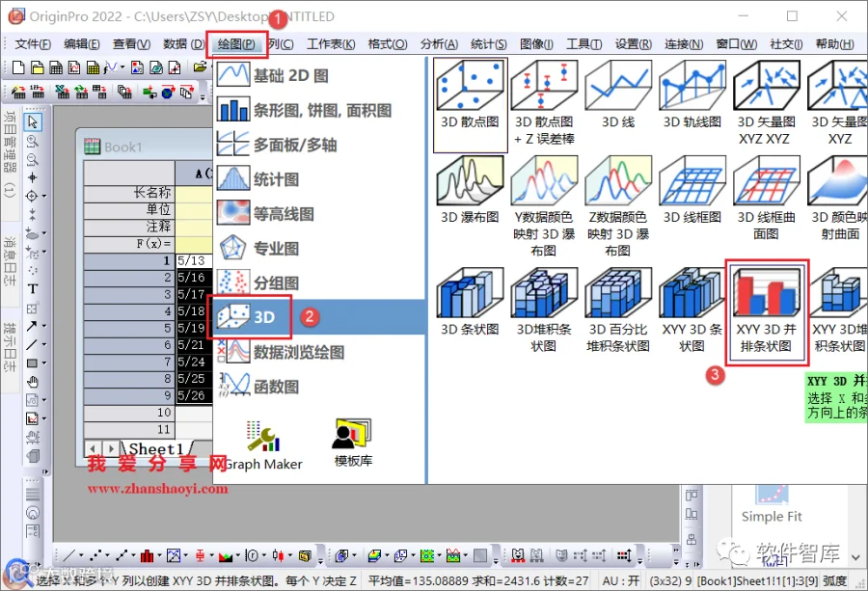Select the 3D 瀑布图 waterfall plot

click(470, 191)
